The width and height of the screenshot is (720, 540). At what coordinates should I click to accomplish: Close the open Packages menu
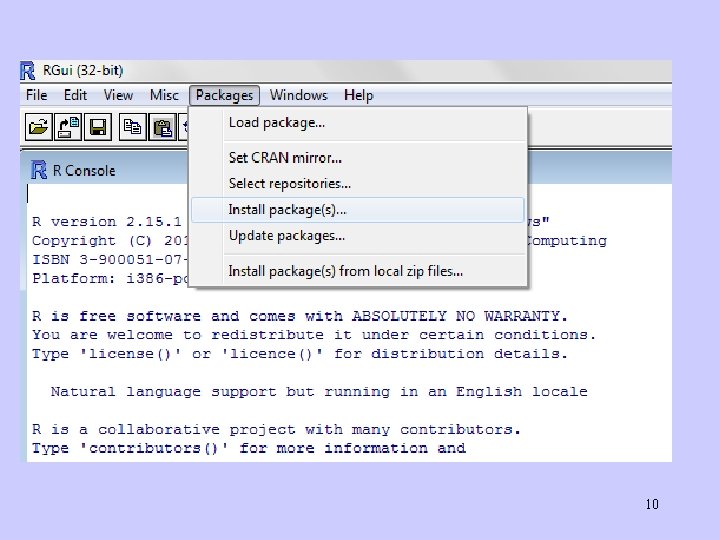pos(224,95)
